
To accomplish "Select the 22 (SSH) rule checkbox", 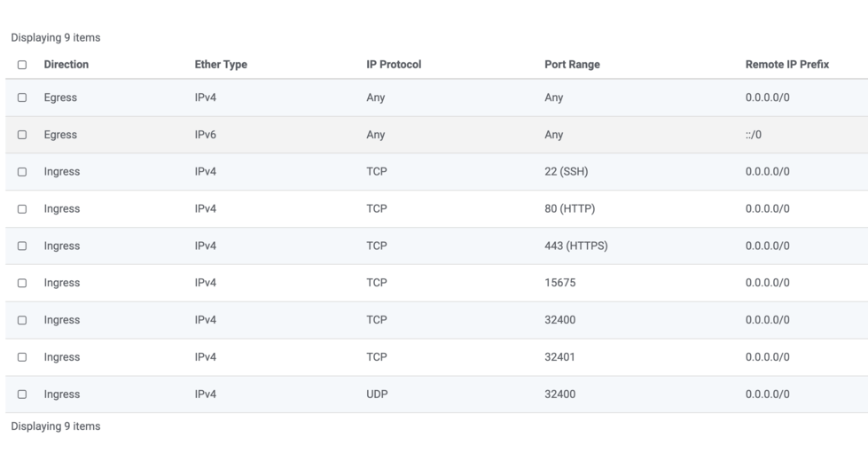I will point(22,172).
